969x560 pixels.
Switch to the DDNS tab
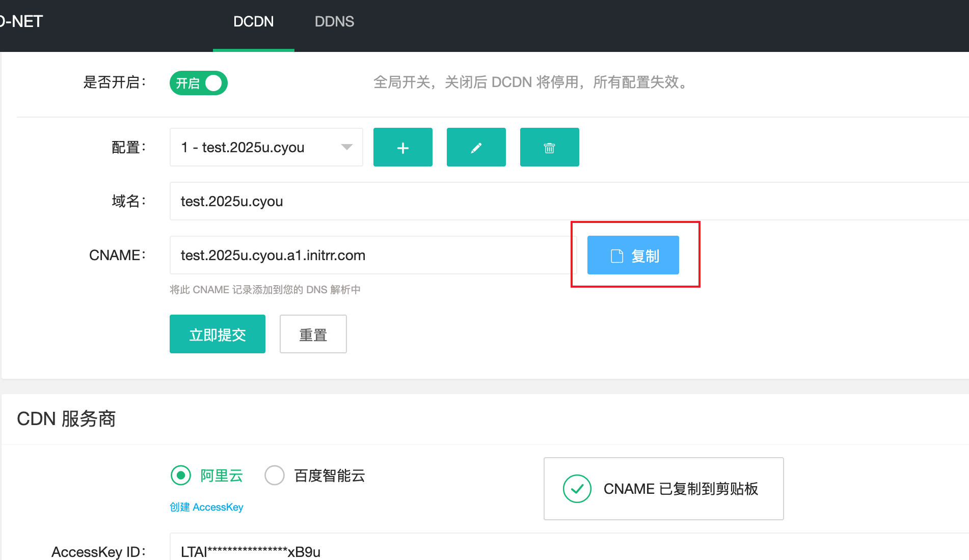[x=334, y=21]
